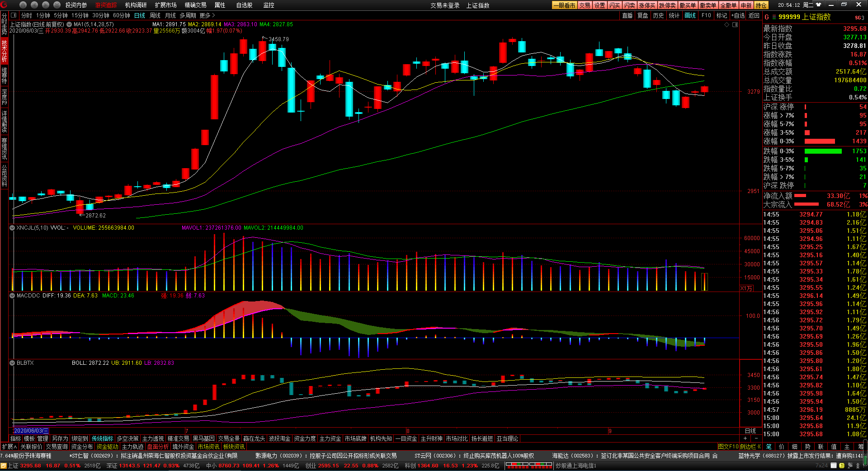Image resolution: width=868 pixels, height=471 pixels.
Task: Select the 盘面分析 tab
Action: pyautogui.click(x=158, y=447)
